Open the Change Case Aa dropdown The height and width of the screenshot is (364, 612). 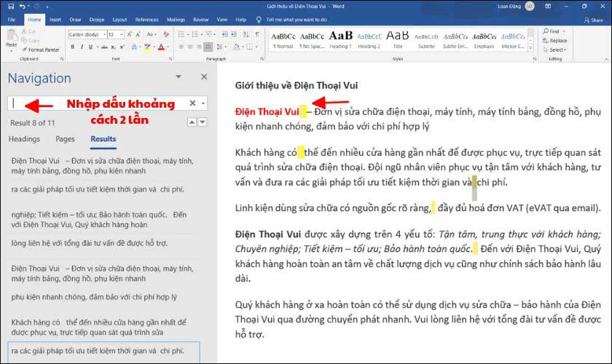click(152, 35)
